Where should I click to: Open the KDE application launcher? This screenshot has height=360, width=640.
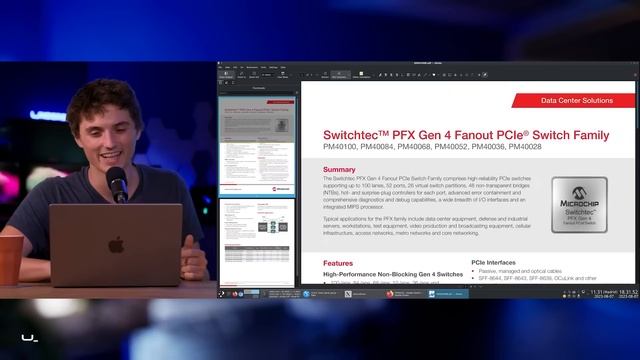[221, 293]
